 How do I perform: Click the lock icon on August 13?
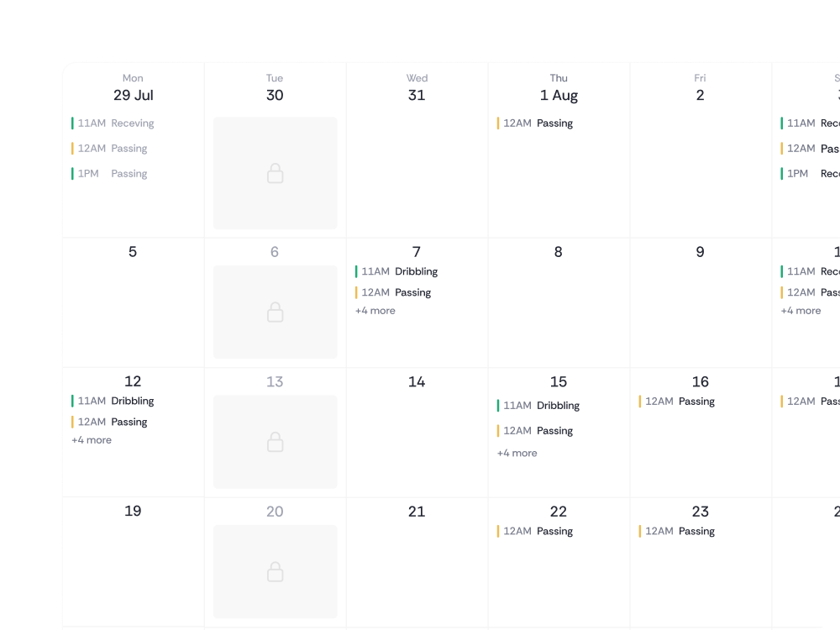[x=274, y=442]
